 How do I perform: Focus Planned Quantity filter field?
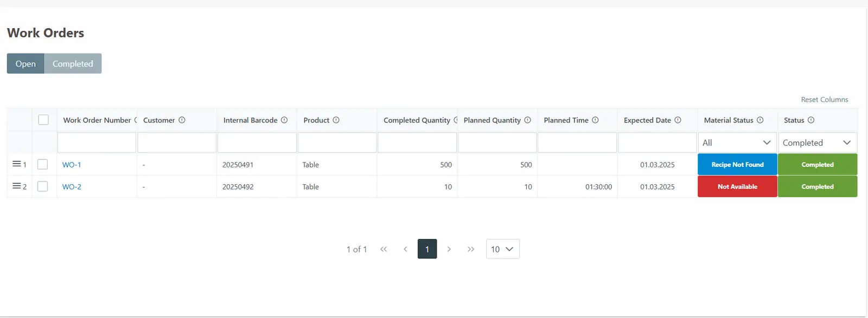click(x=497, y=142)
